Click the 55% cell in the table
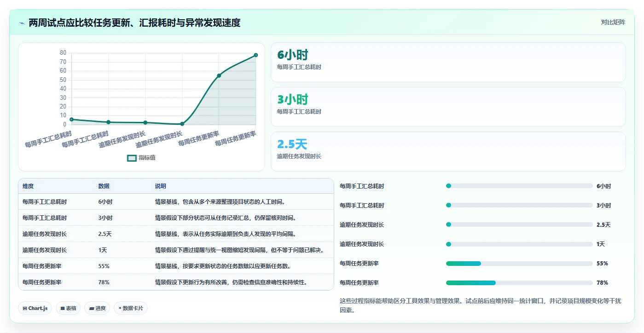644x333 pixels. (x=104, y=266)
